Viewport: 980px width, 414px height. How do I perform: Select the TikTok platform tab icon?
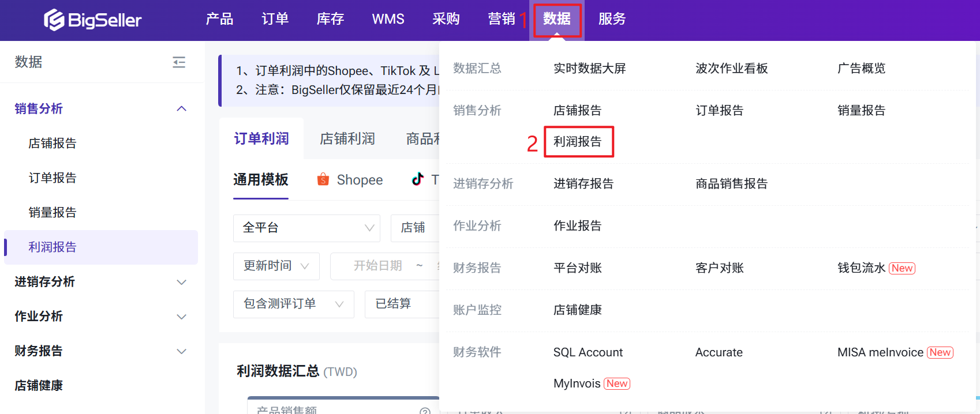point(418,179)
